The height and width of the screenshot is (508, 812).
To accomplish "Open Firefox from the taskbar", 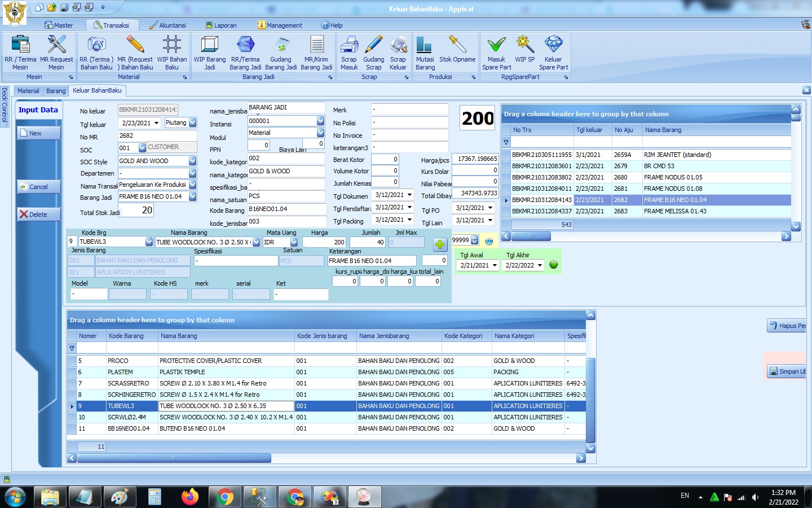I will pos(190,497).
